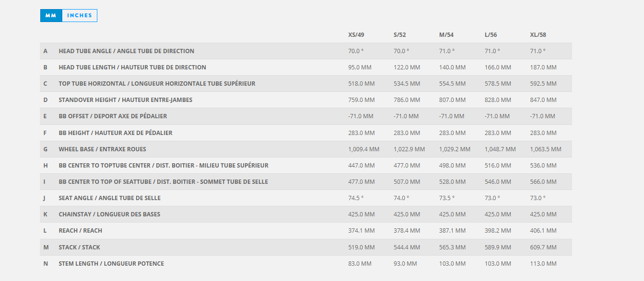Screen dimensions: 644x281
Task: Click the Head Tube Angle row label
Action: point(127,51)
